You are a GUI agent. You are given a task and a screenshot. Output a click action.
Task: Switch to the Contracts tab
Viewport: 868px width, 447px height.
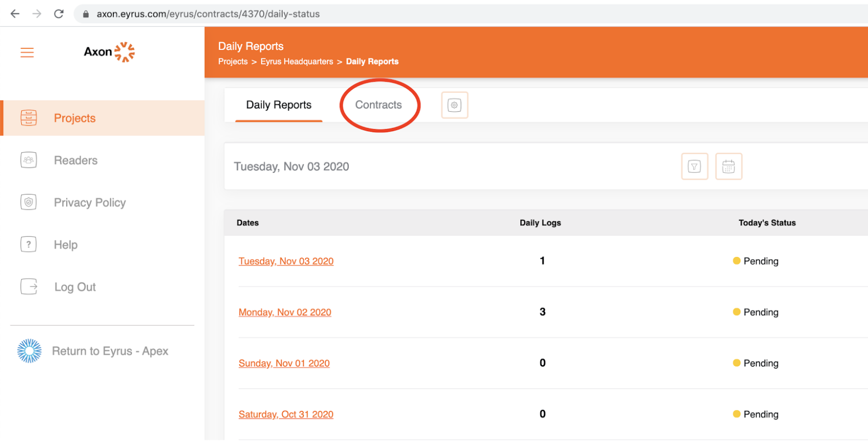(x=378, y=105)
